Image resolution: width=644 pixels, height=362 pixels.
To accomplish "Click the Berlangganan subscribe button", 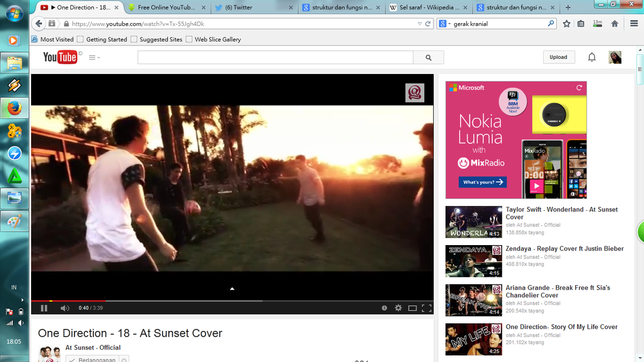I will tap(92, 360).
